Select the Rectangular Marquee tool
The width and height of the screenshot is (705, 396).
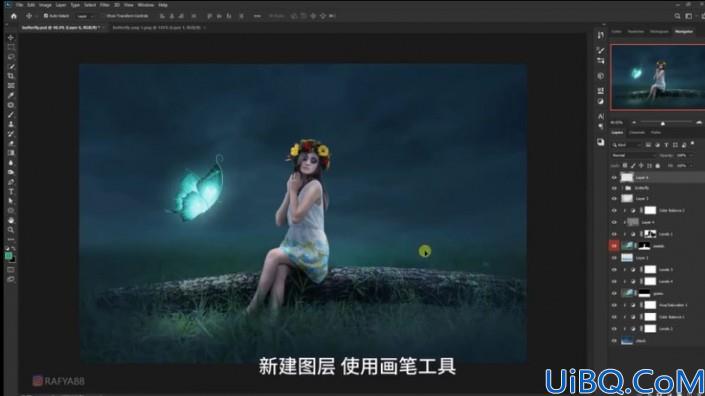tap(11, 47)
